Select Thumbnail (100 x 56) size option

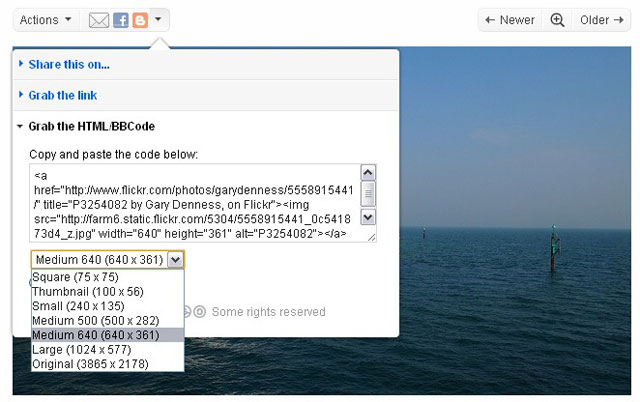(x=86, y=292)
